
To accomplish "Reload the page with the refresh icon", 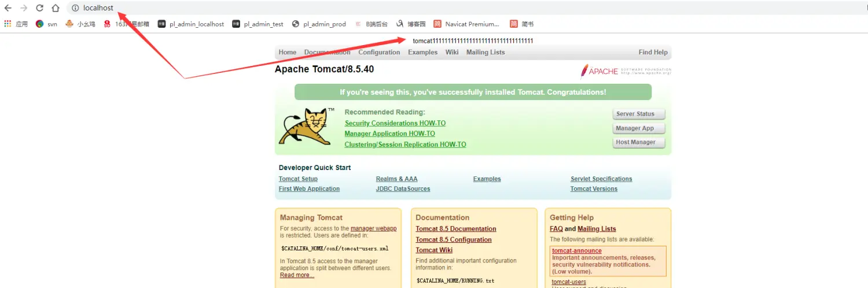I will [39, 8].
